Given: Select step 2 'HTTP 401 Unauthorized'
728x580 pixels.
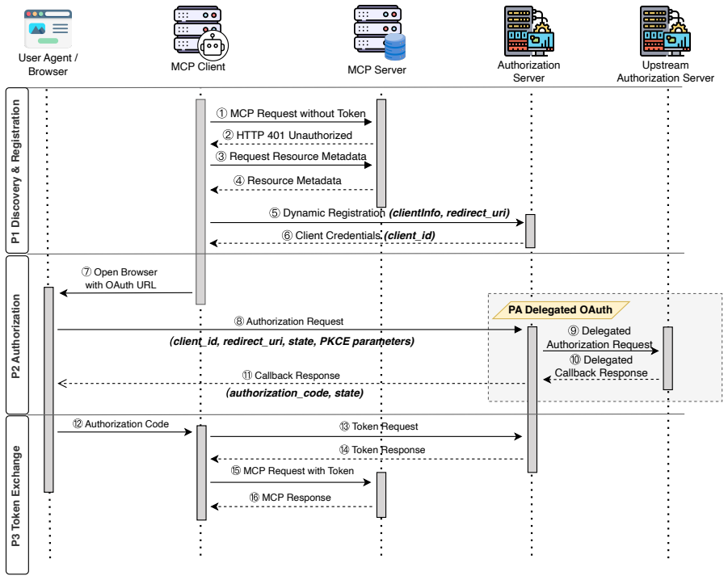Looking at the screenshot, I should point(288,135).
